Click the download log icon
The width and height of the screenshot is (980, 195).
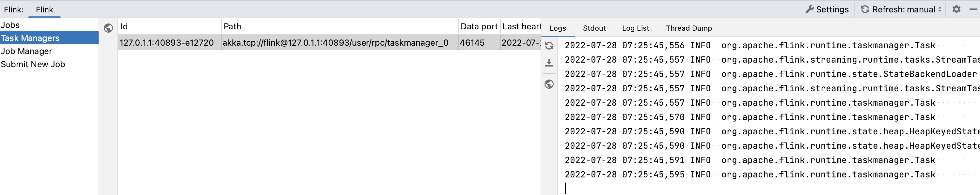click(549, 63)
